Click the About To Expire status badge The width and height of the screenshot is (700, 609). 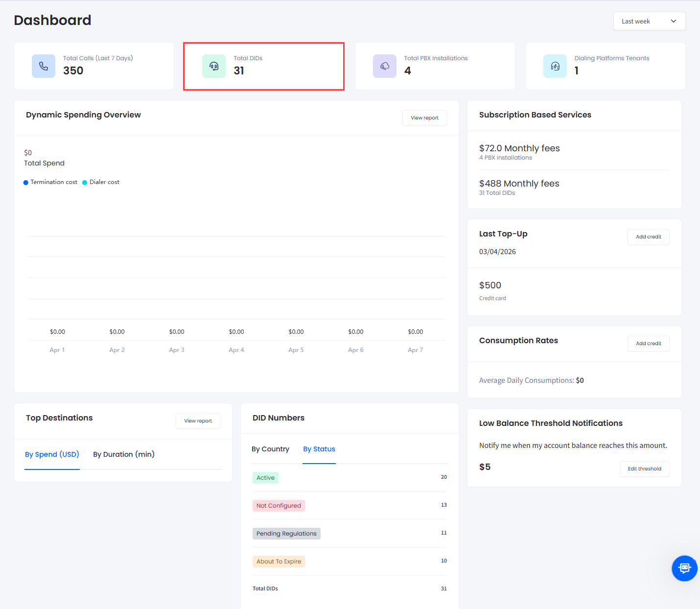[279, 562]
